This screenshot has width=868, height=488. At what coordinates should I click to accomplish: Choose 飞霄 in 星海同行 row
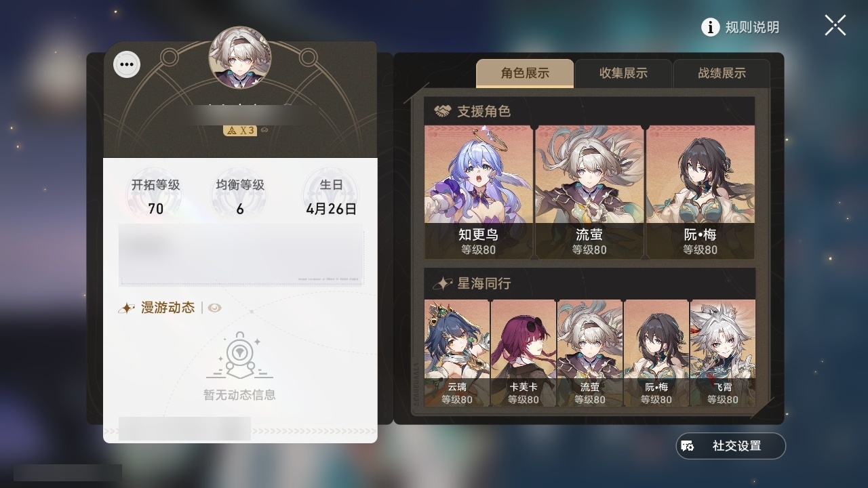723,353
